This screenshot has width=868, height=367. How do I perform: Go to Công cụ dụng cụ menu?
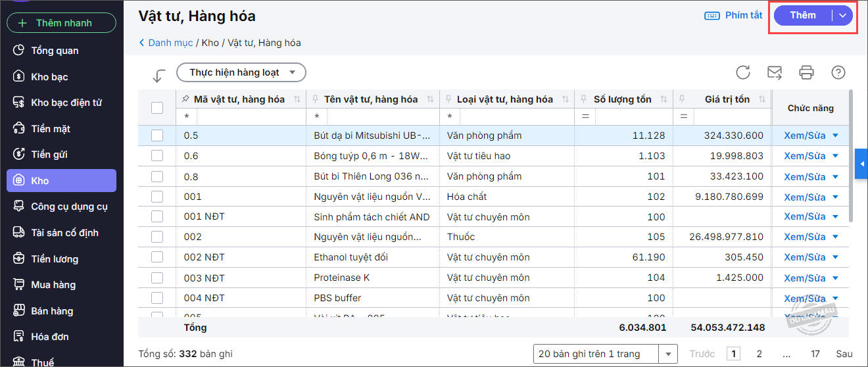point(69,207)
